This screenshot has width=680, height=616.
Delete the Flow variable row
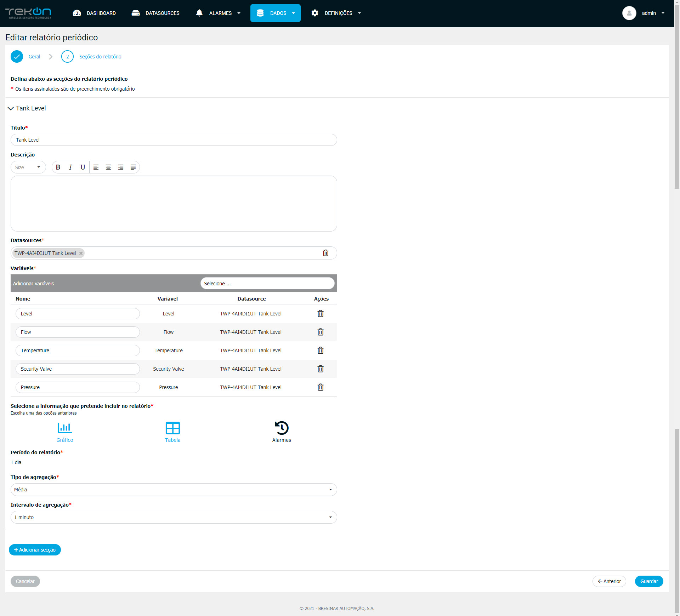[321, 332]
